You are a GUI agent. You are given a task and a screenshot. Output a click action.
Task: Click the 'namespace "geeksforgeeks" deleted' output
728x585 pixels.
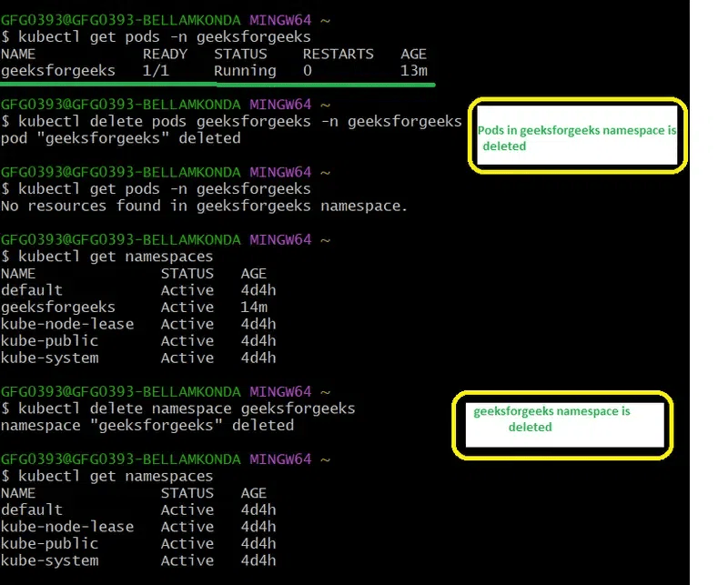(147, 425)
